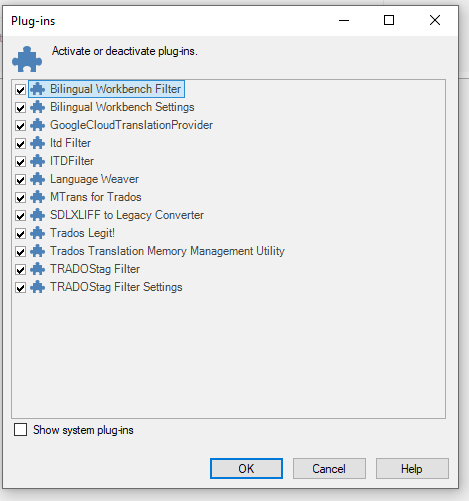469x501 pixels.
Task: Click puzzle icon beside SDLXLIFF to Legacy Converter
Action: pyautogui.click(x=37, y=215)
